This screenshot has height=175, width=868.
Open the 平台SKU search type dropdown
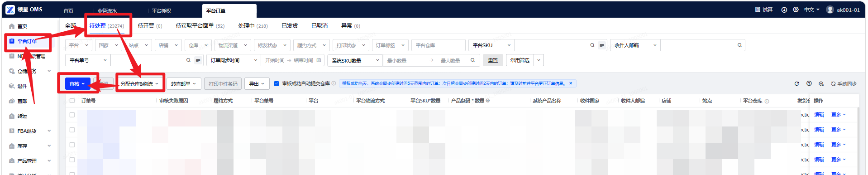click(x=491, y=45)
